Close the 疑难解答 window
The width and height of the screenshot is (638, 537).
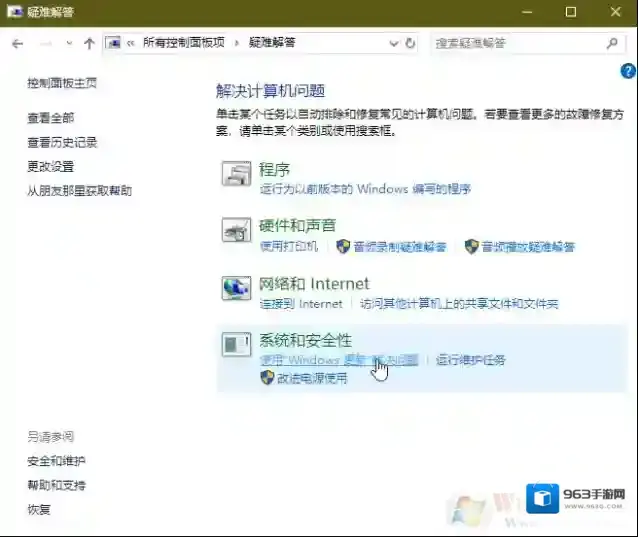tap(616, 12)
